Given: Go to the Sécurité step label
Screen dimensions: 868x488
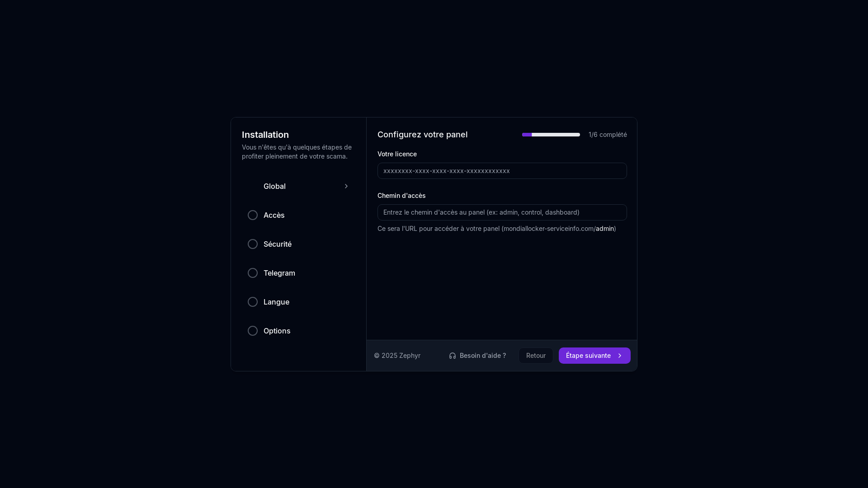Looking at the screenshot, I should pyautogui.click(x=278, y=244).
